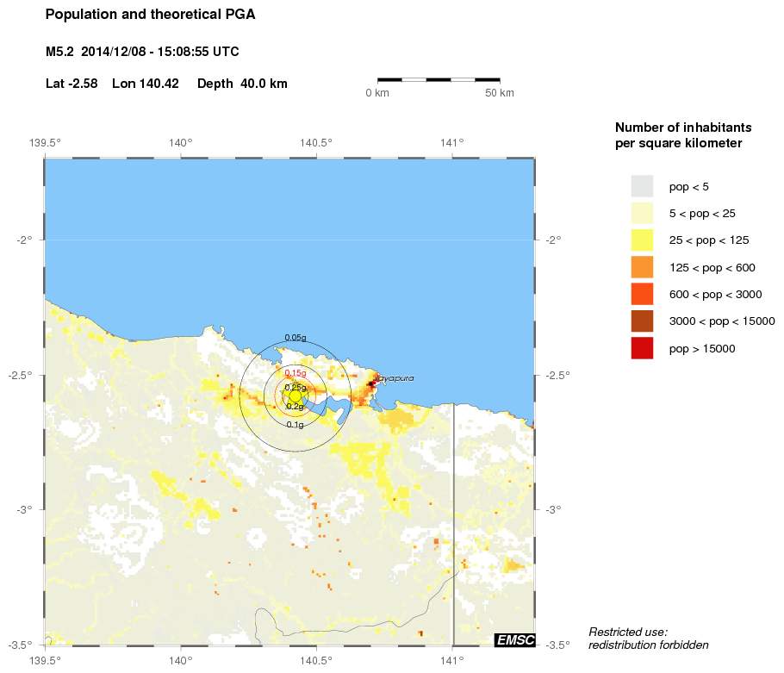Click the earthquake epicenter circle marker
The image size is (784, 673).
click(295, 396)
